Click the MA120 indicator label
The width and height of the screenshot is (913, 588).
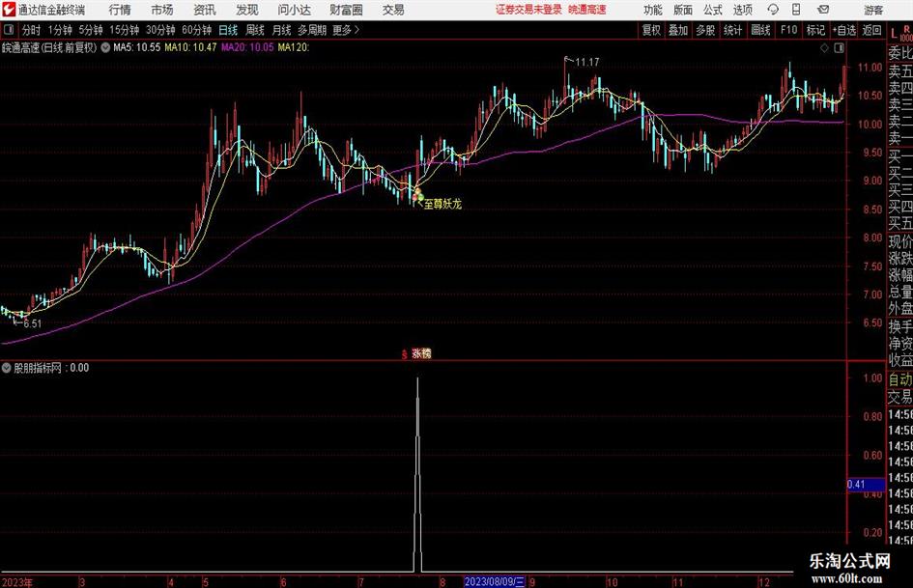pos(294,47)
